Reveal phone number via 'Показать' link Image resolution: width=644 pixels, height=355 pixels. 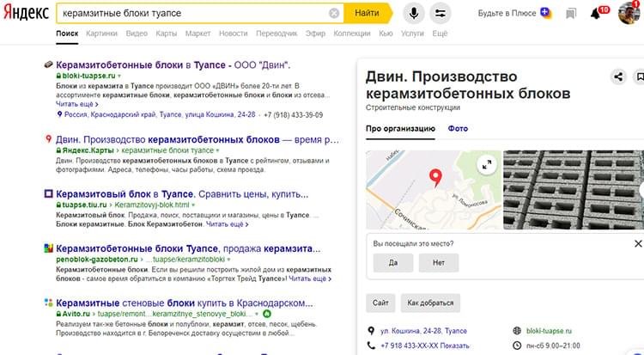pyautogui.click(x=453, y=346)
